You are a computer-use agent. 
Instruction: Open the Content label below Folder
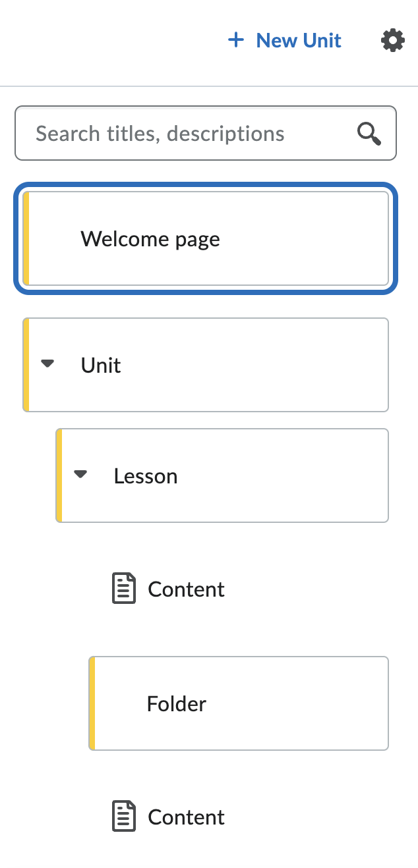coord(186,817)
